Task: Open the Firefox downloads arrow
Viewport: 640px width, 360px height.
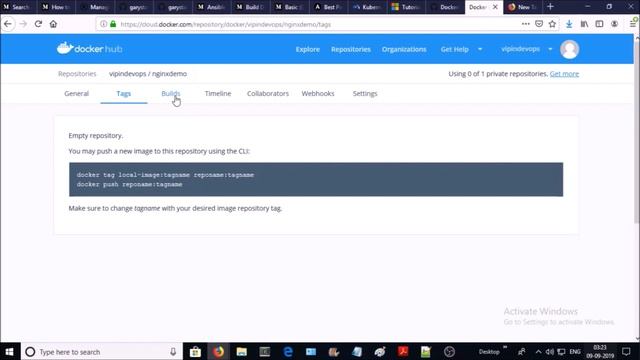Action: coord(569,24)
